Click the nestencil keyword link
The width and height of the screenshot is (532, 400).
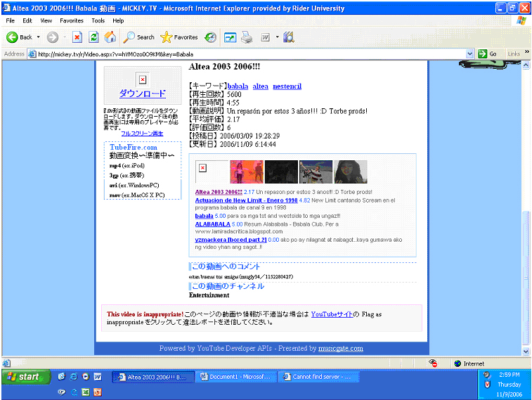287,86
